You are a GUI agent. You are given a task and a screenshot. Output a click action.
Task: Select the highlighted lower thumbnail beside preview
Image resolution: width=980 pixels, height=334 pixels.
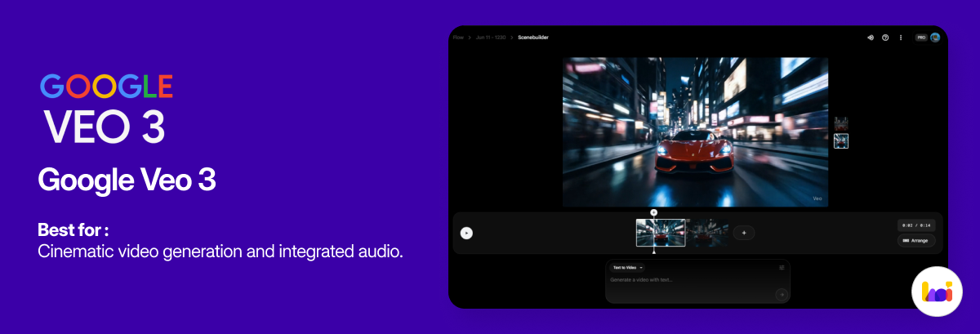[841, 140]
